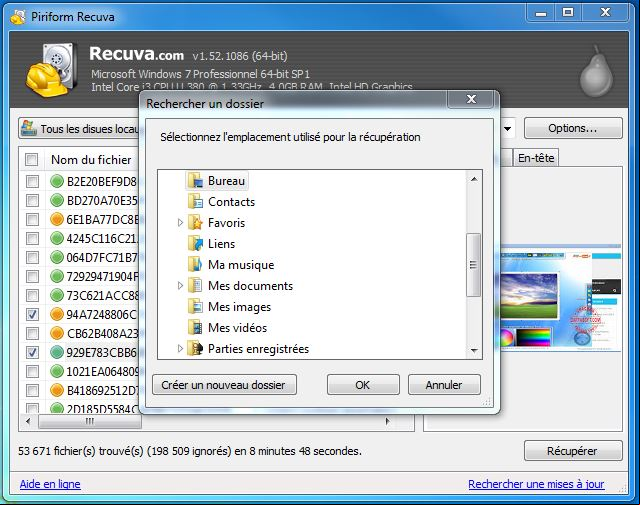Click green status dot of B2E20BEF9D8 file
640x505 pixels.
57,181
